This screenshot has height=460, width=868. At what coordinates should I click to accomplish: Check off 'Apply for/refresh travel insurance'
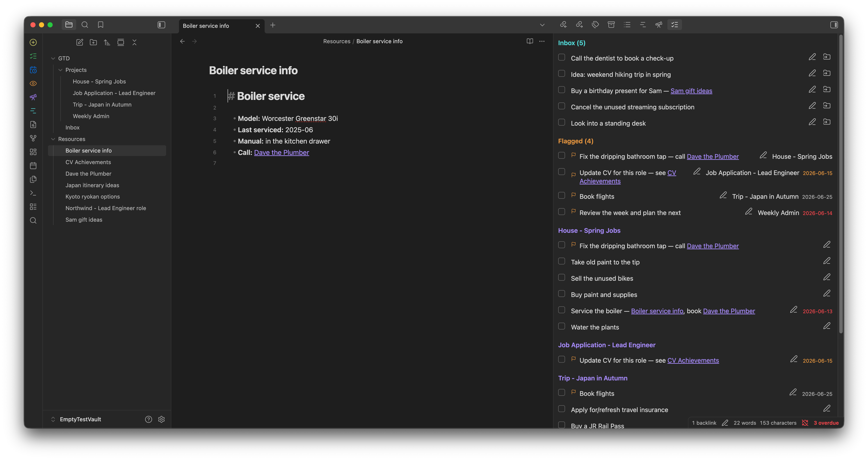pos(561,409)
